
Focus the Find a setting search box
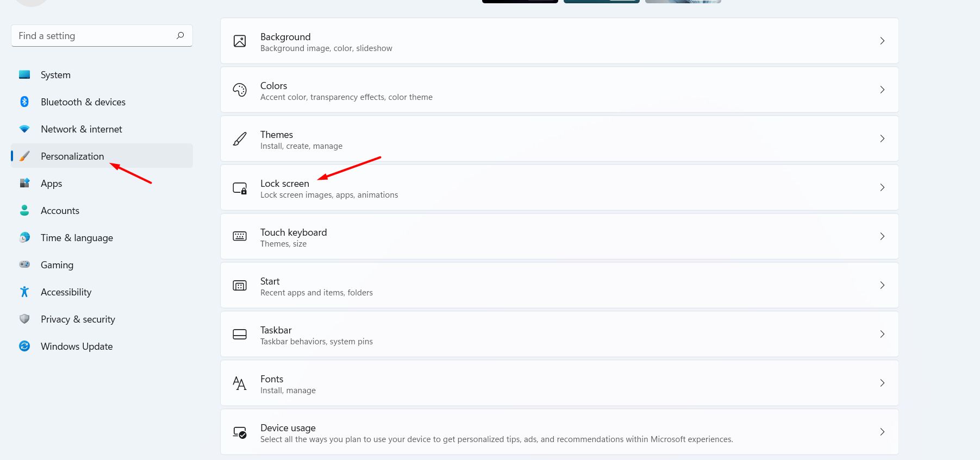point(92,36)
